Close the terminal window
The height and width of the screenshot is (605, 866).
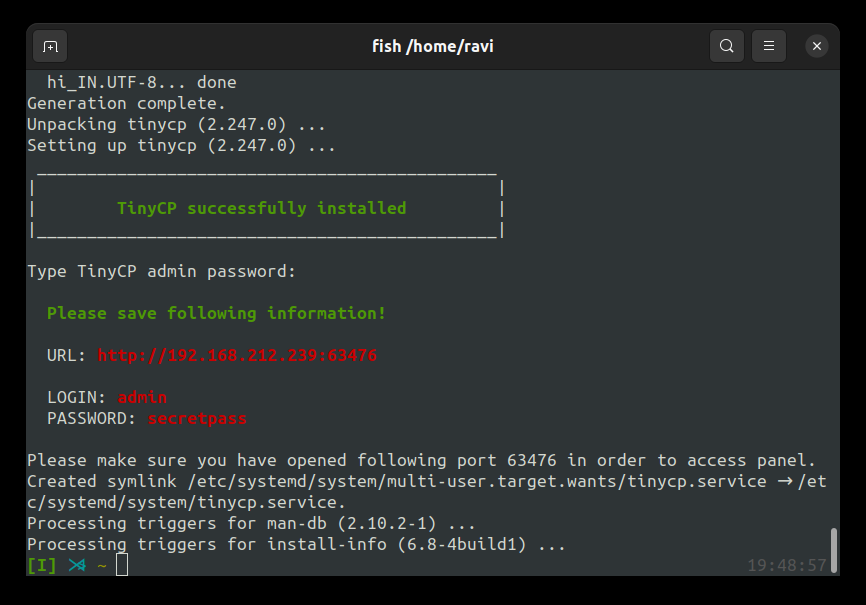(817, 46)
